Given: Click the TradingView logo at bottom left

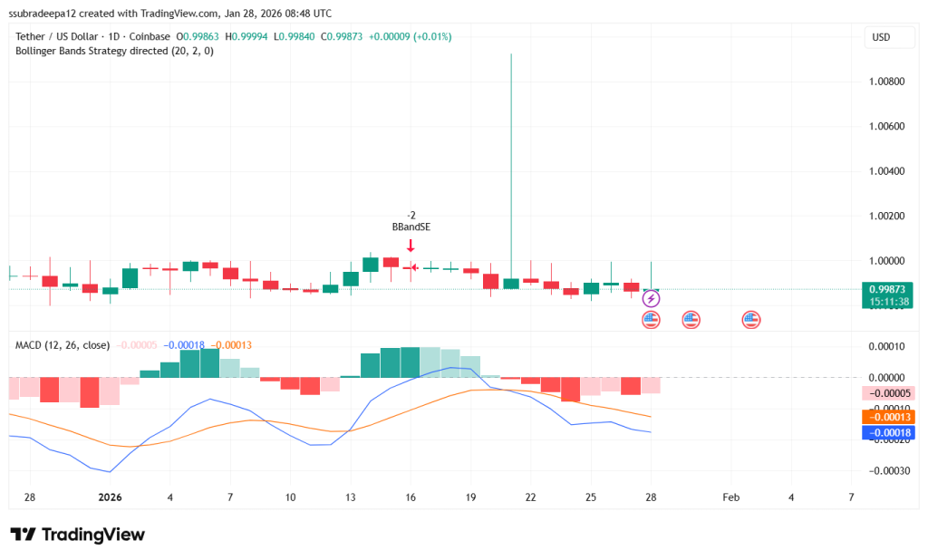Looking at the screenshot, I should (x=76, y=535).
